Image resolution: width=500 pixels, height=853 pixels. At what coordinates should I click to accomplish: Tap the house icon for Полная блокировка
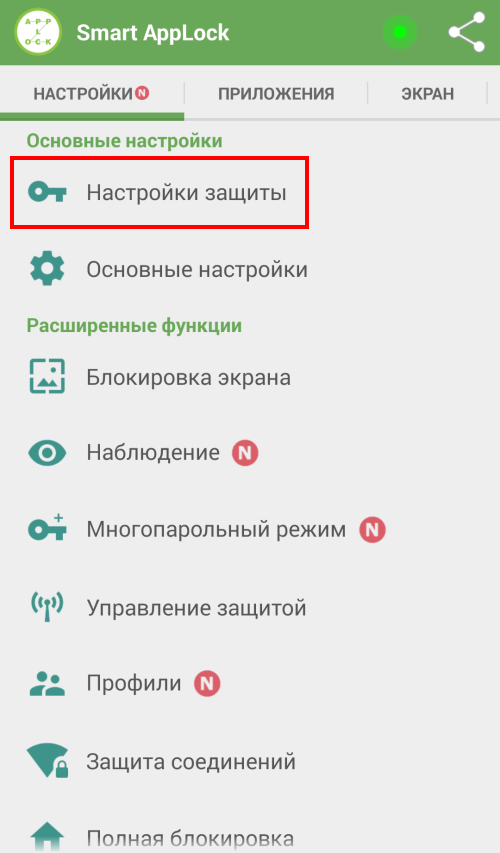pyautogui.click(x=47, y=837)
